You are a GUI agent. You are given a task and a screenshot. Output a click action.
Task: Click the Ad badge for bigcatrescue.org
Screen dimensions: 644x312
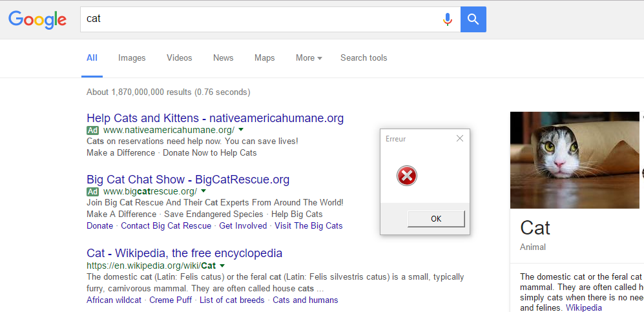(93, 191)
